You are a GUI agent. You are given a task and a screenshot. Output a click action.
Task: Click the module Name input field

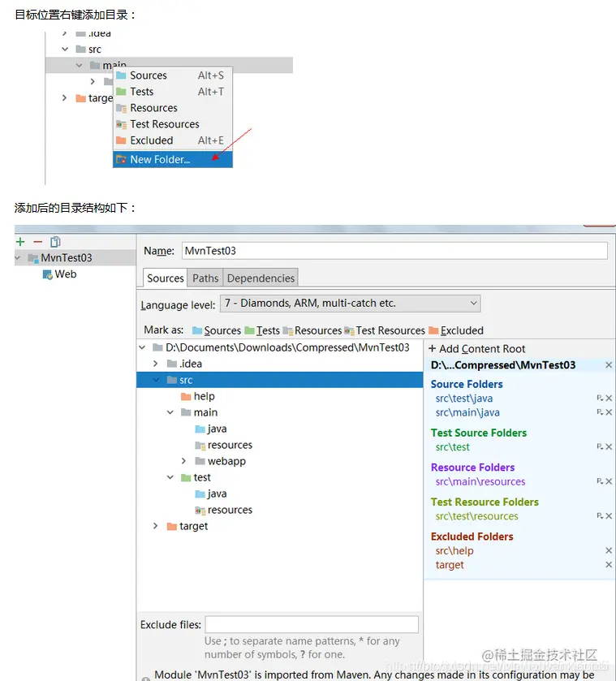point(394,251)
